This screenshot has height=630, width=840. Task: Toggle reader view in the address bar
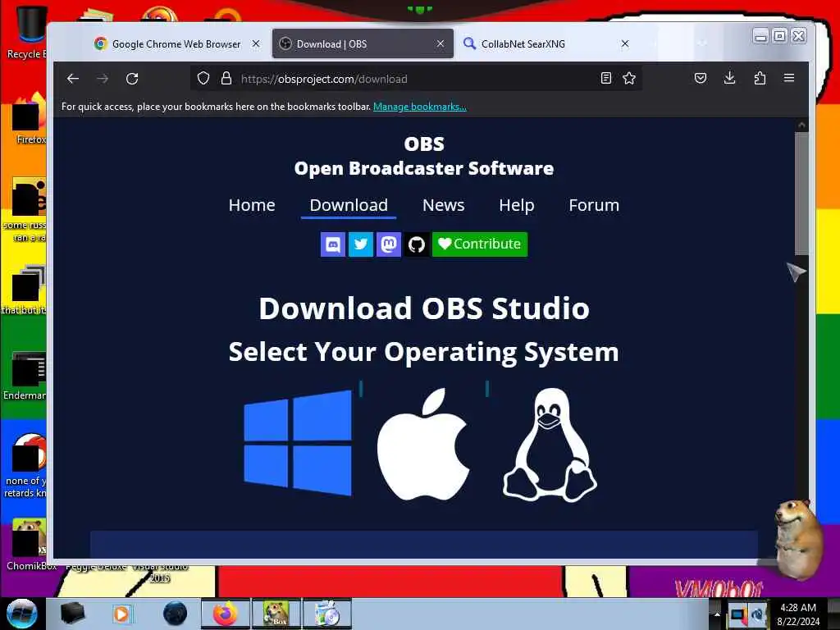606,78
